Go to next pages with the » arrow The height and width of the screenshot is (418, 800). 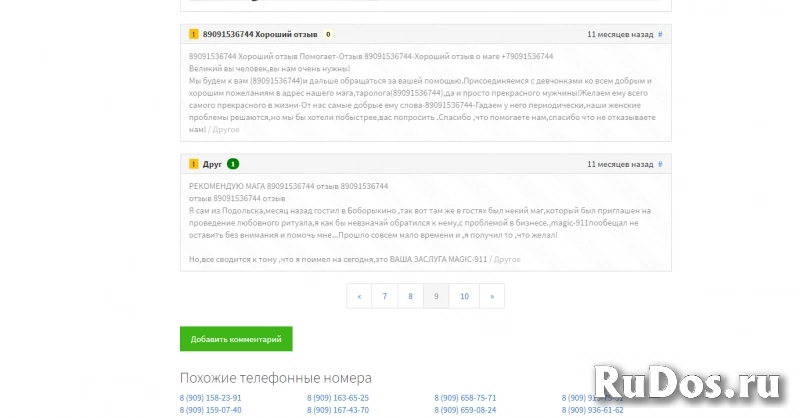tap(491, 296)
